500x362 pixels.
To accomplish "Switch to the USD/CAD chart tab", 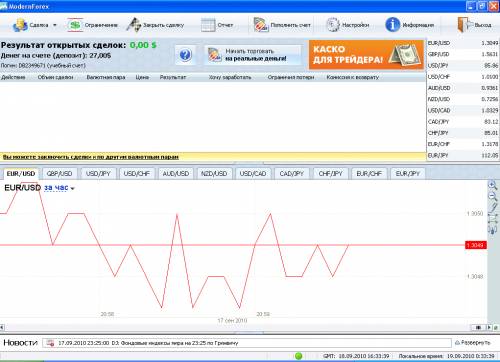I will coord(253,174).
